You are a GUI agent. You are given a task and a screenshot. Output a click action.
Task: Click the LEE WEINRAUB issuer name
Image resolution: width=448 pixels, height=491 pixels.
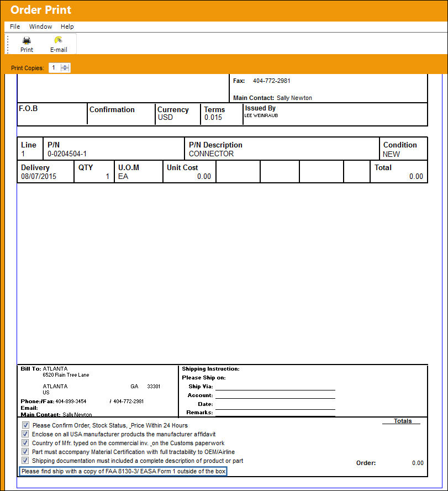pyautogui.click(x=261, y=115)
